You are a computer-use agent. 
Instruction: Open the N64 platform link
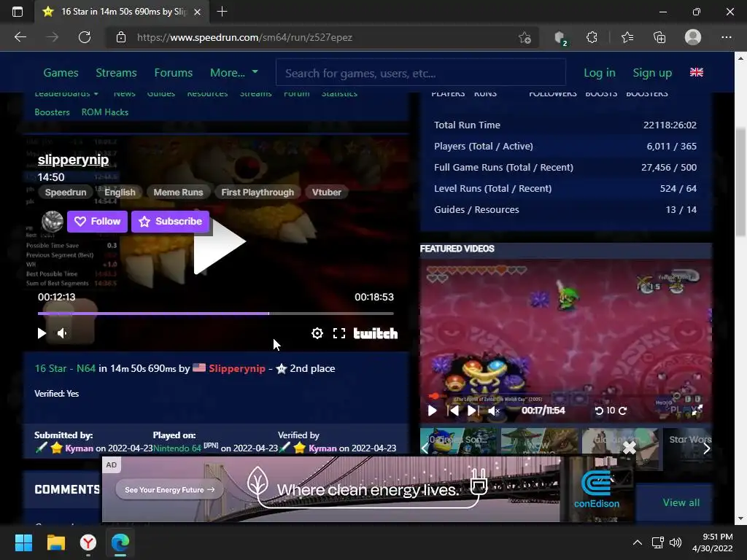pyautogui.click(x=86, y=368)
